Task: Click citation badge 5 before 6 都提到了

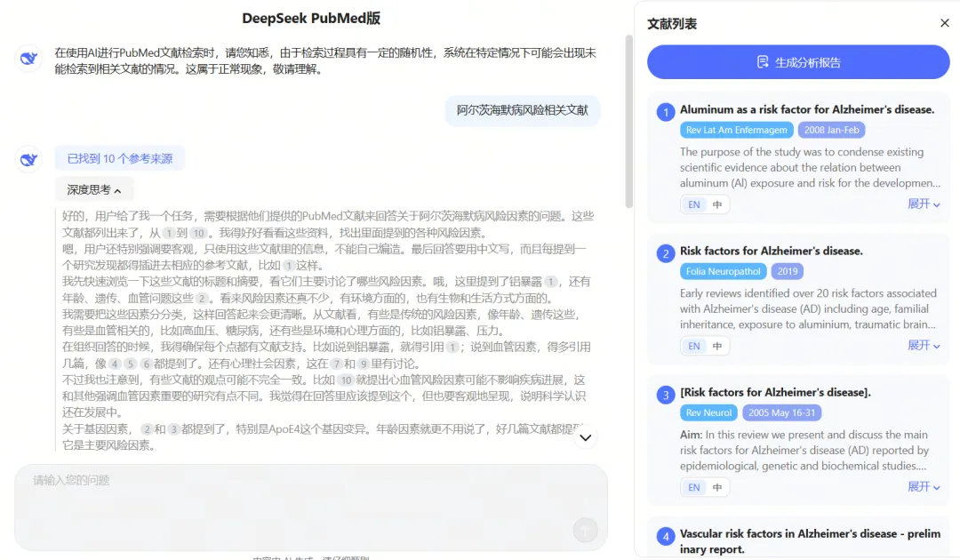Action: point(130,364)
